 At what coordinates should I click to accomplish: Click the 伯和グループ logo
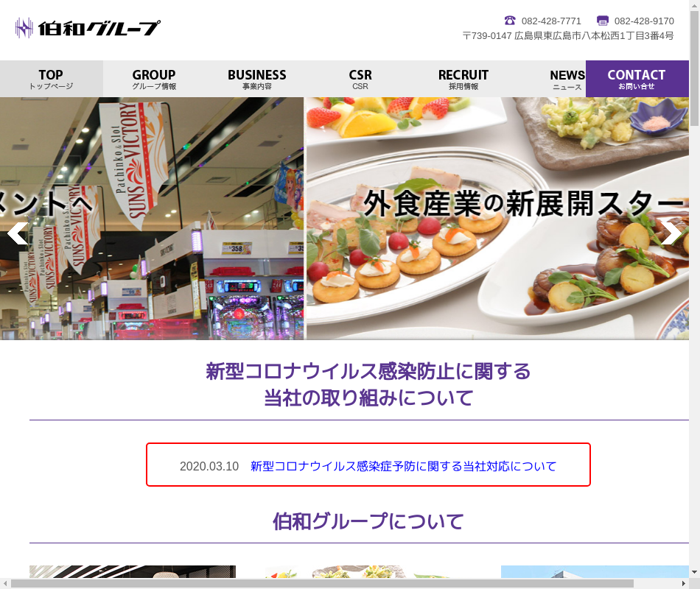point(87,28)
